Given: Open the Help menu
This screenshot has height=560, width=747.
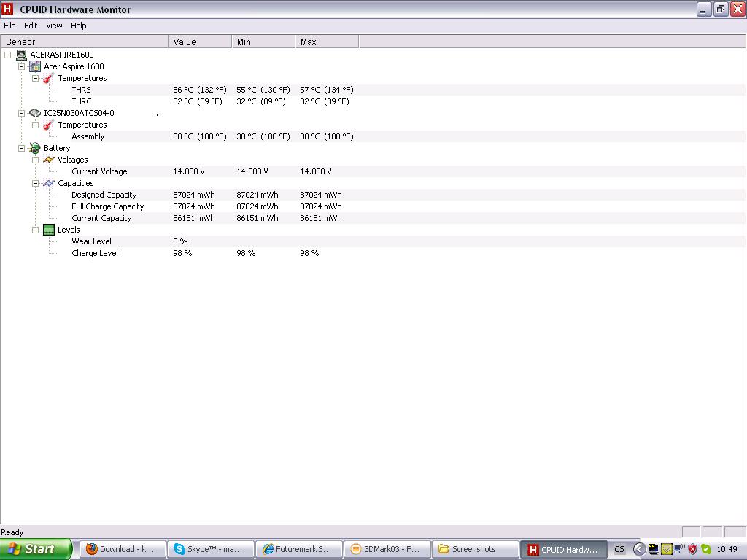Looking at the screenshot, I should (79, 26).
